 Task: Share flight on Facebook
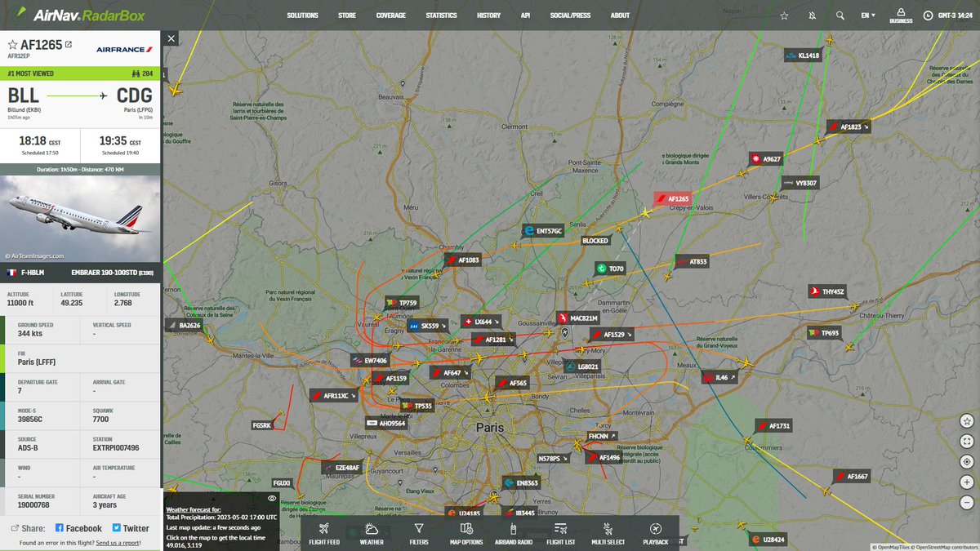[78, 528]
